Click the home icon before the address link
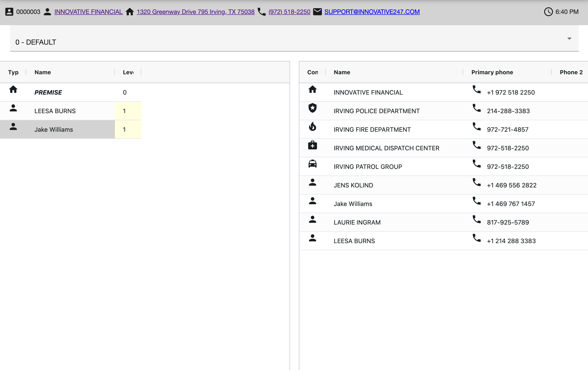The height and width of the screenshot is (370, 588). (x=130, y=12)
